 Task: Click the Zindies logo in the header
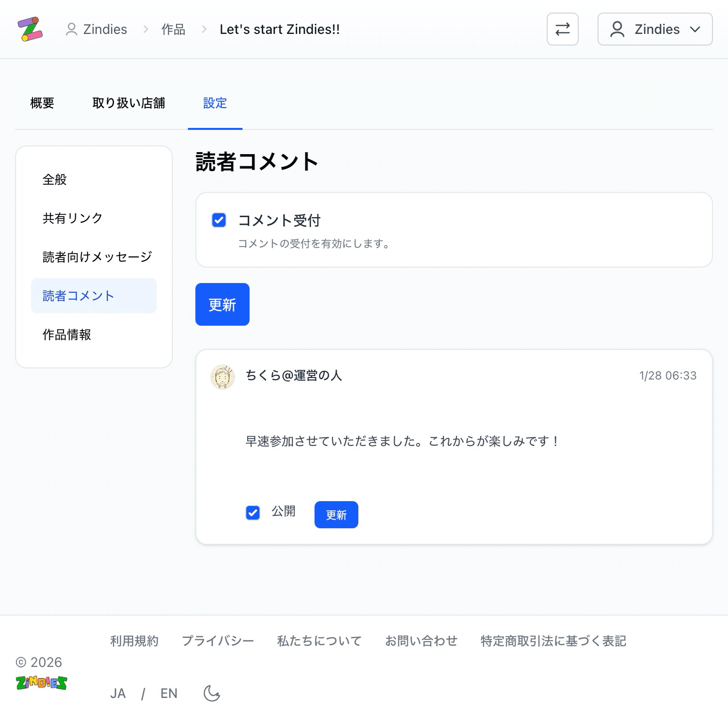click(x=30, y=29)
